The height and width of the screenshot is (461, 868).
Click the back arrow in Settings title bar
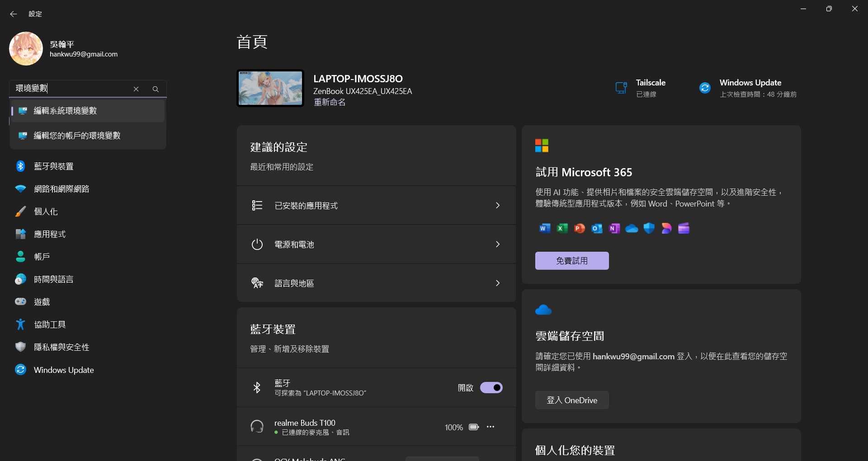(14, 14)
